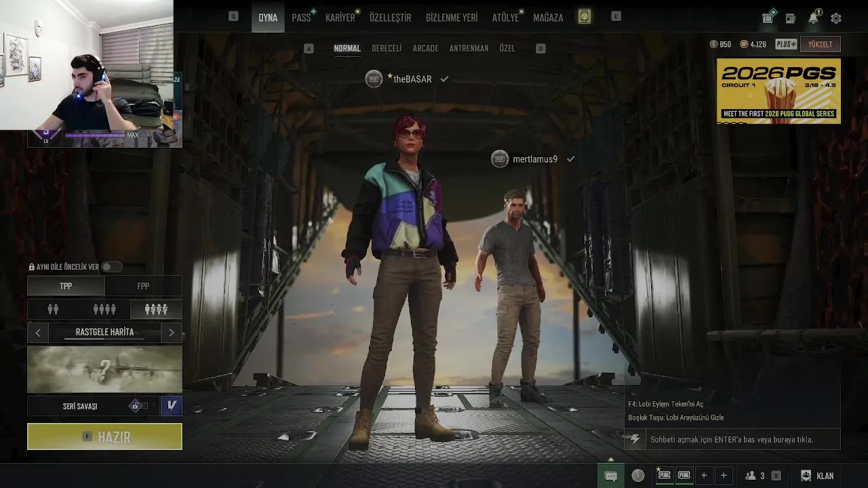Viewport: 868px width, 488px height.
Task: Click the RASTGELE HARİTA map label
Action: pyautogui.click(x=104, y=332)
